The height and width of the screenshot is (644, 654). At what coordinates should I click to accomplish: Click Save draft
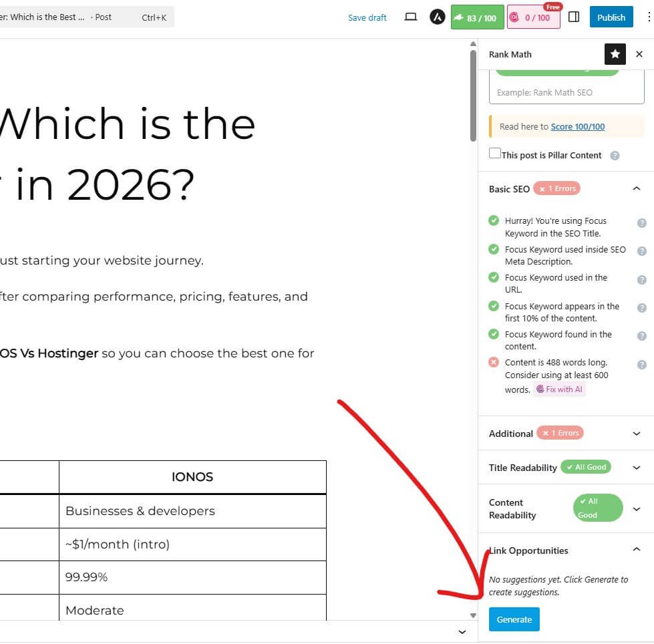click(367, 17)
